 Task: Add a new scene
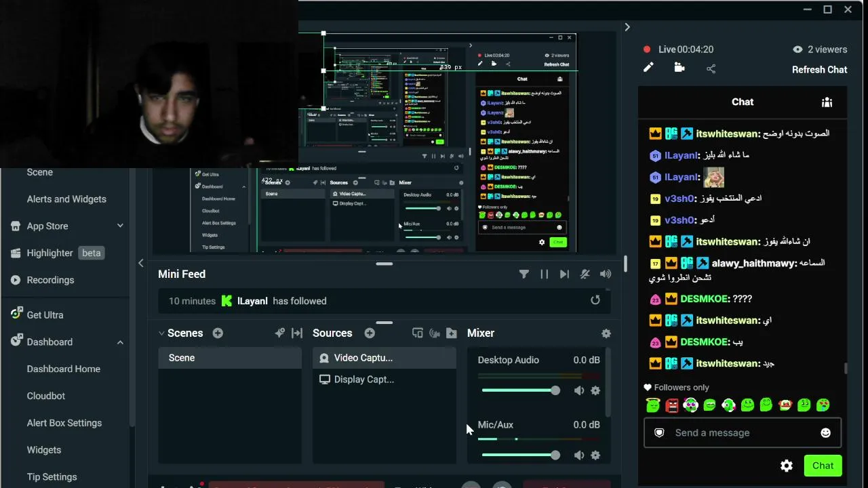[218, 333]
